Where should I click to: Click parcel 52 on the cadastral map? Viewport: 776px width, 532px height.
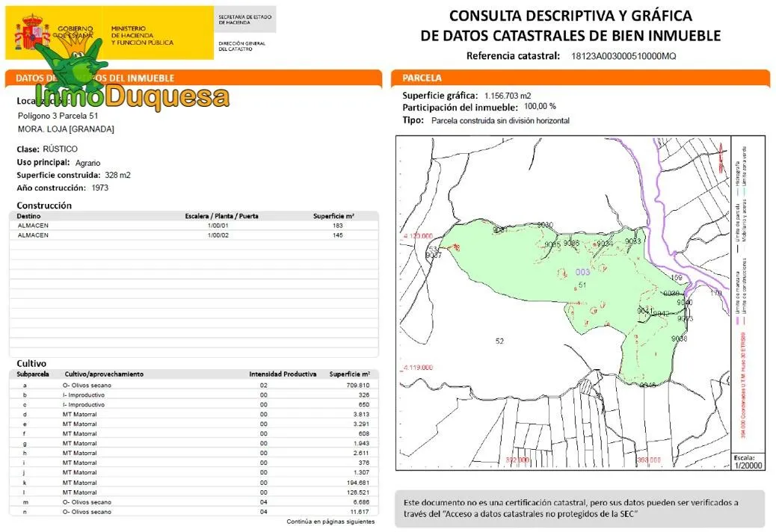click(x=499, y=341)
